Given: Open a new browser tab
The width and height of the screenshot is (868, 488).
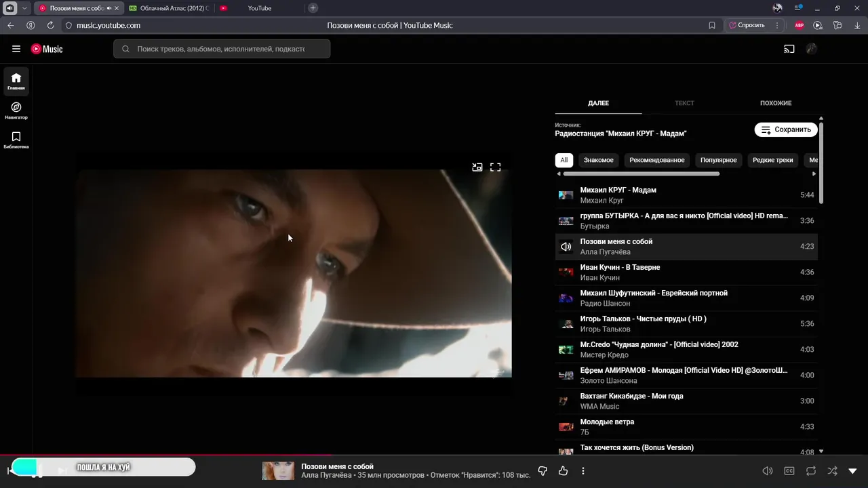Looking at the screenshot, I should point(313,8).
